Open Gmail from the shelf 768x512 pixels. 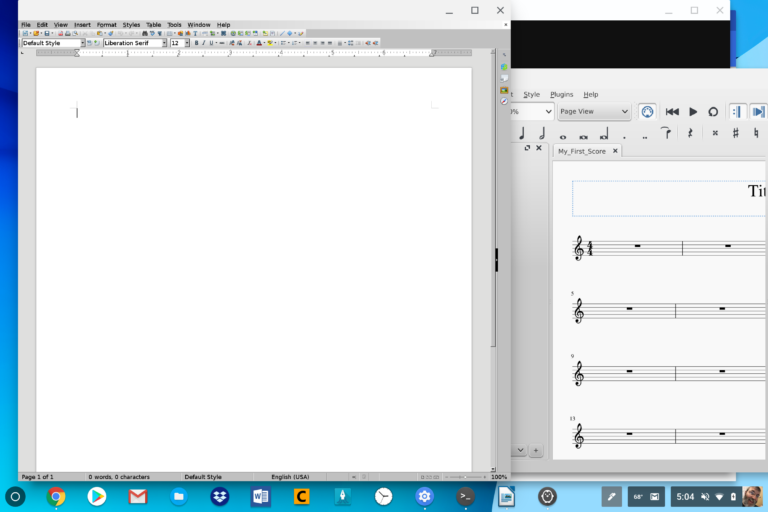138,496
